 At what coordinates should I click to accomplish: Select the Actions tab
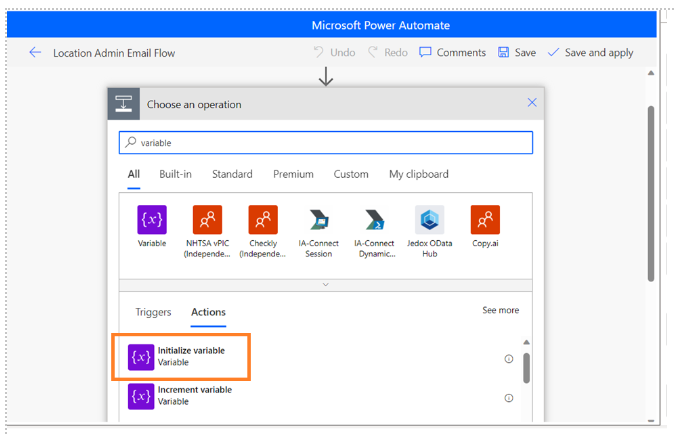tap(208, 312)
